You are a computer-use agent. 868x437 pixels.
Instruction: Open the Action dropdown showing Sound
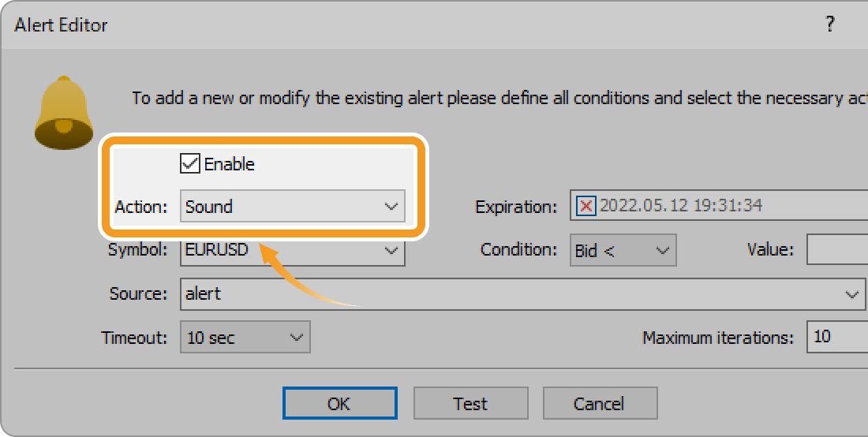coord(292,207)
